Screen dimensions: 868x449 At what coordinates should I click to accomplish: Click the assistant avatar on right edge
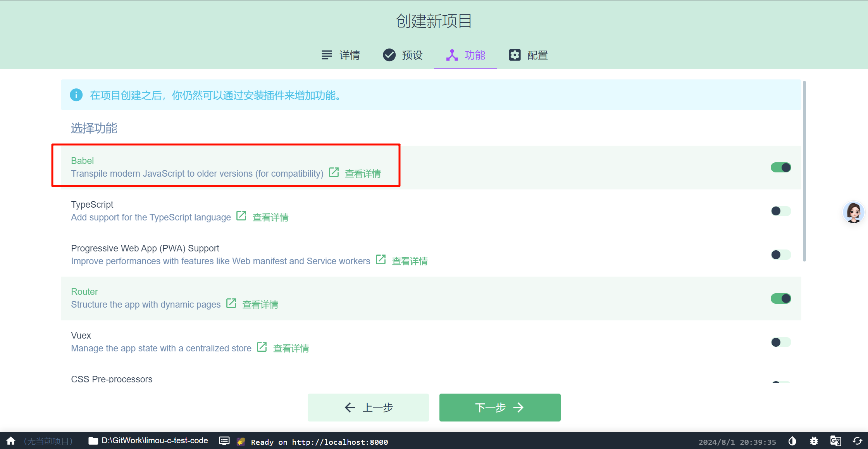(x=853, y=212)
